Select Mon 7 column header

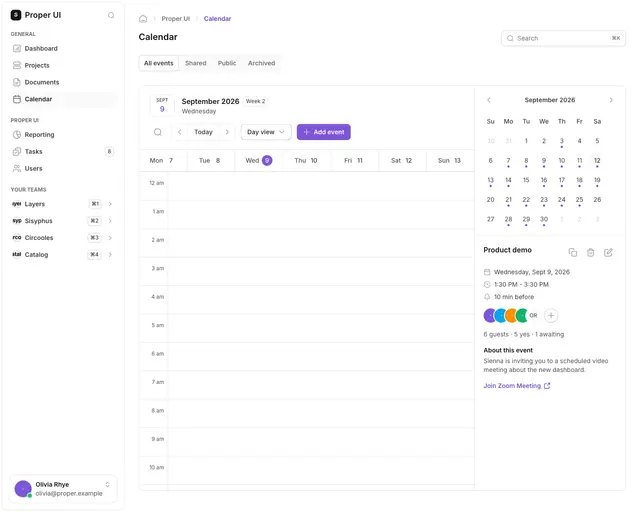(x=163, y=161)
